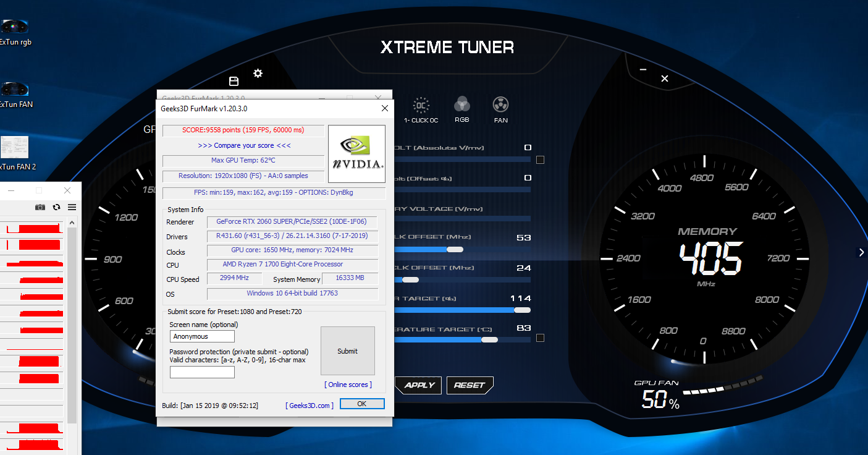Click the scroll-up arrow in sensor panel

tap(72, 223)
